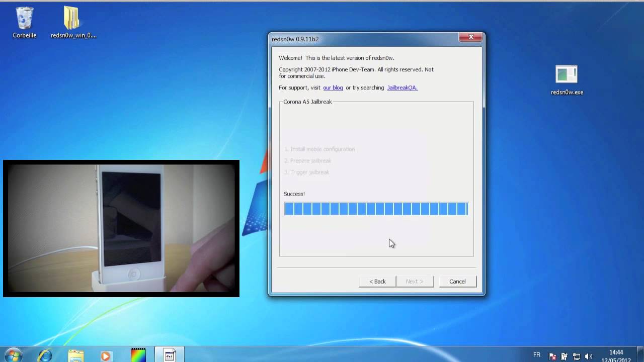Open the JailbreakQA link
This screenshot has height=362, width=644.
403,87
